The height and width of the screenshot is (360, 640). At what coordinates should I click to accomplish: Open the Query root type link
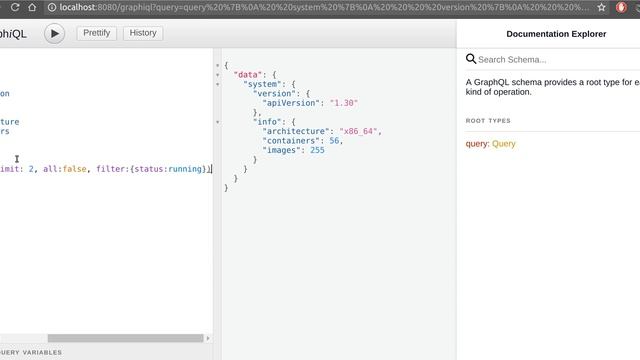tap(504, 144)
